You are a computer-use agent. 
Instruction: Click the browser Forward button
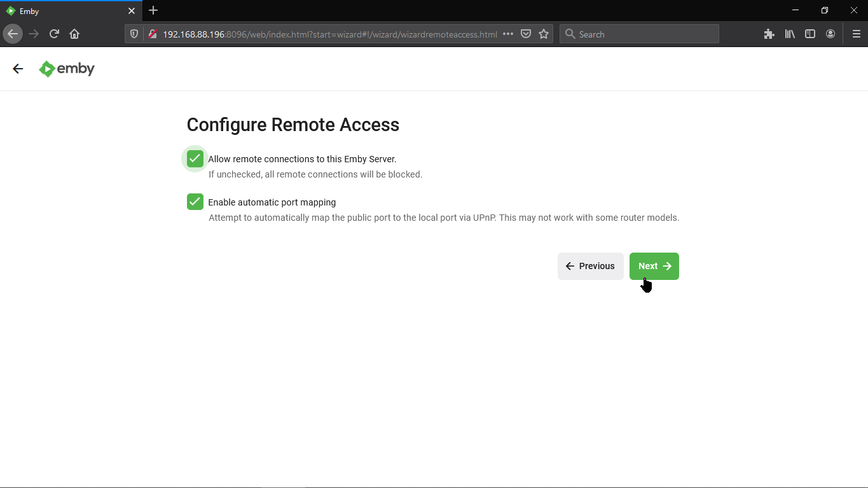click(34, 34)
